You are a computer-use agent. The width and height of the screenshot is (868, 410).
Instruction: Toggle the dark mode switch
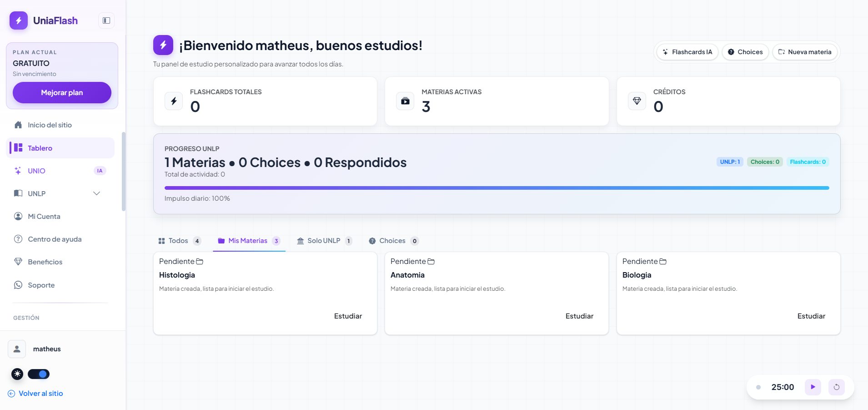pyautogui.click(x=39, y=374)
